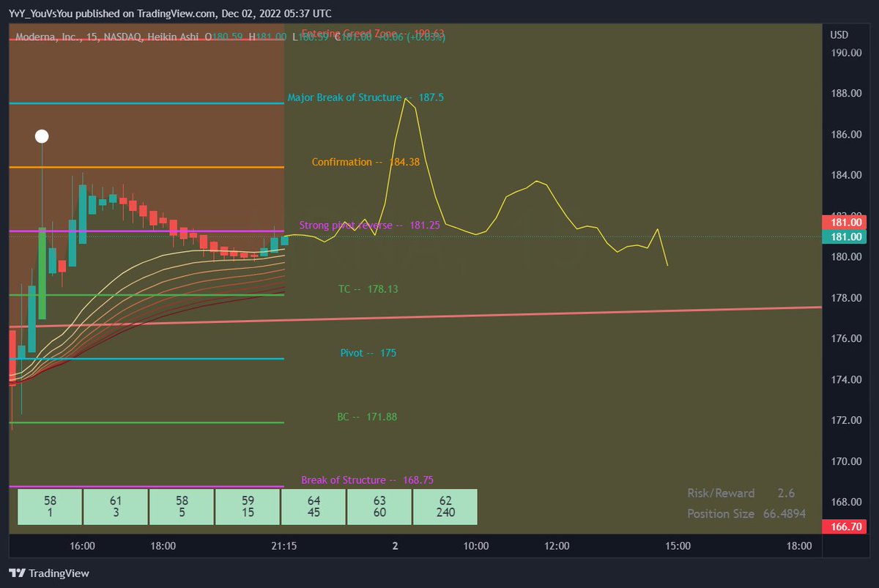Click the 'Strong pivot reverse -- 181.25' label
Viewport: 879px width, 588px height.
click(370, 226)
